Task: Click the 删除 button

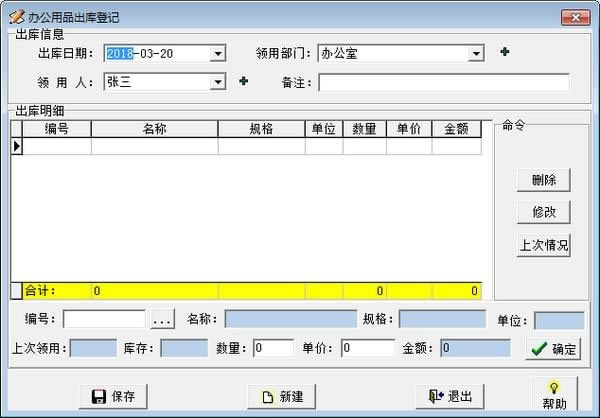Action: pyautogui.click(x=544, y=180)
